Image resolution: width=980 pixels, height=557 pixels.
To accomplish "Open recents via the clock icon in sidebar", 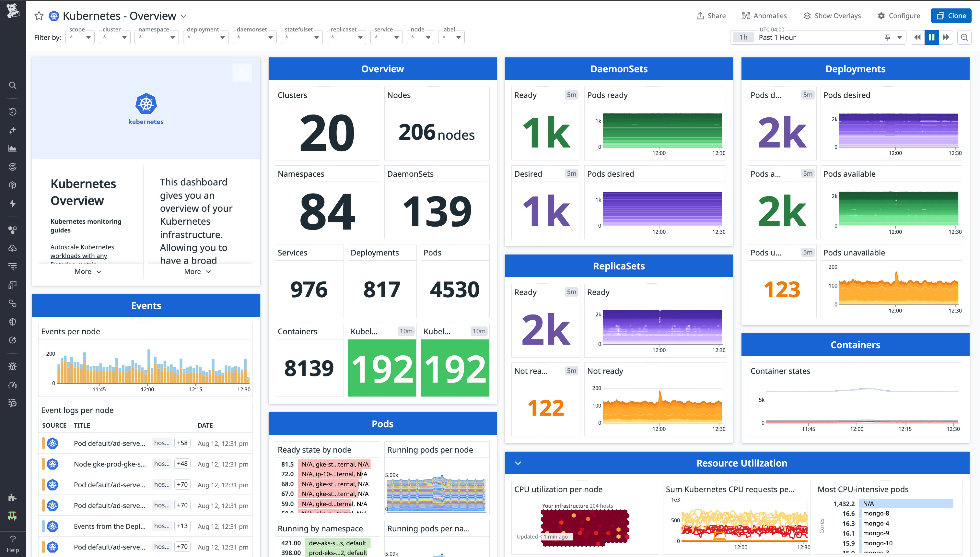I will point(13,111).
